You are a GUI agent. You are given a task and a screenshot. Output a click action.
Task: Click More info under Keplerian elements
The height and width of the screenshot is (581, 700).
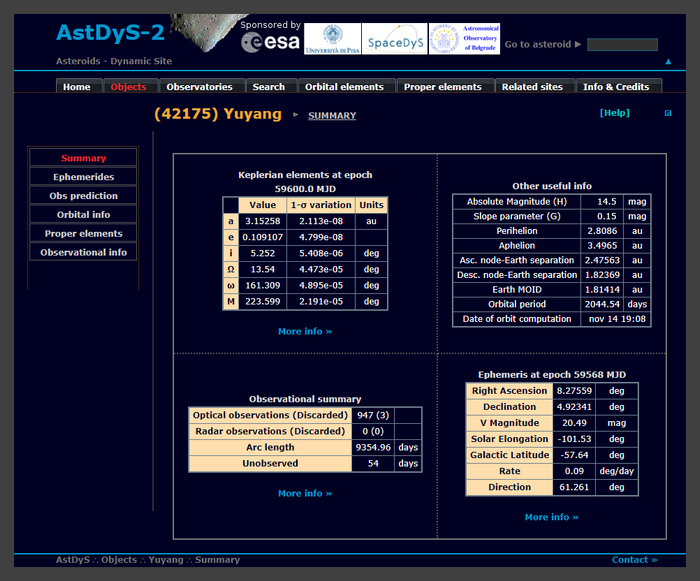point(305,331)
